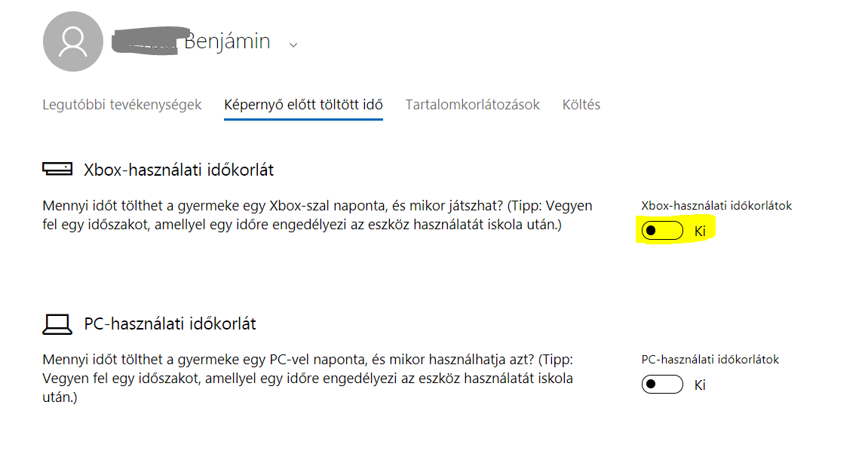Select the Képernyő előtt töltött idő tab
868x460 pixels.
(x=303, y=105)
